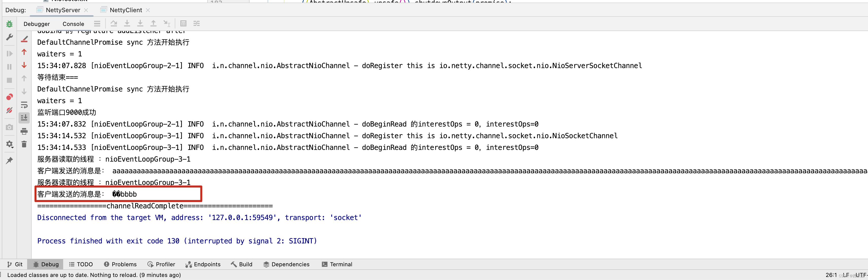Open the debugger settings gear dropdown
Image resolution: width=868 pixels, height=280 pixels.
pyautogui.click(x=9, y=144)
